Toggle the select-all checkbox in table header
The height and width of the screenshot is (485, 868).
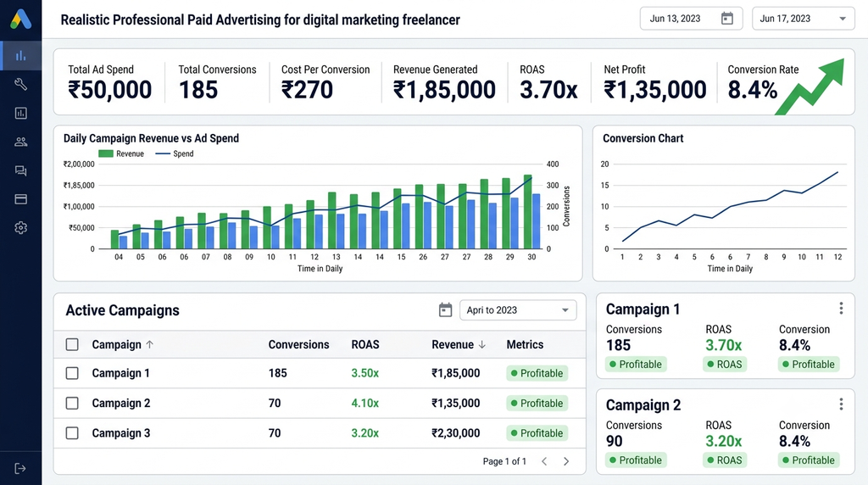72,344
